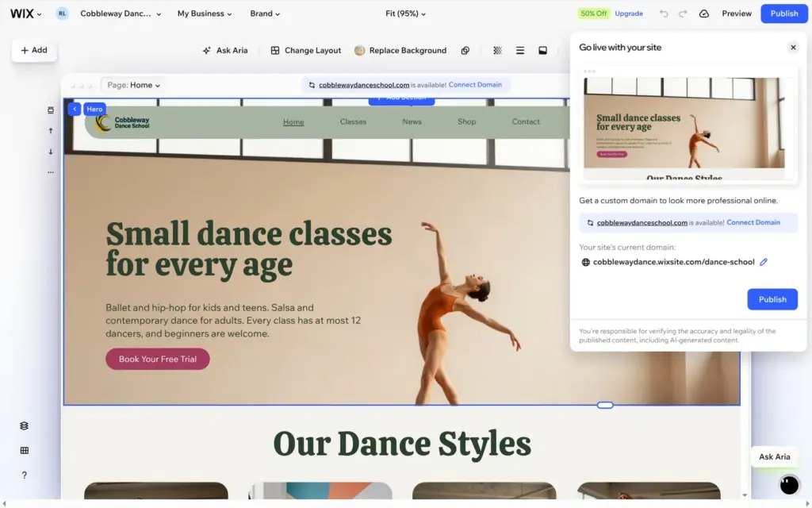Viewport: 812px width, 508px height.
Task: Click the dotted grid pattern icon
Action: pyautogui.click(x=498, y=51)
